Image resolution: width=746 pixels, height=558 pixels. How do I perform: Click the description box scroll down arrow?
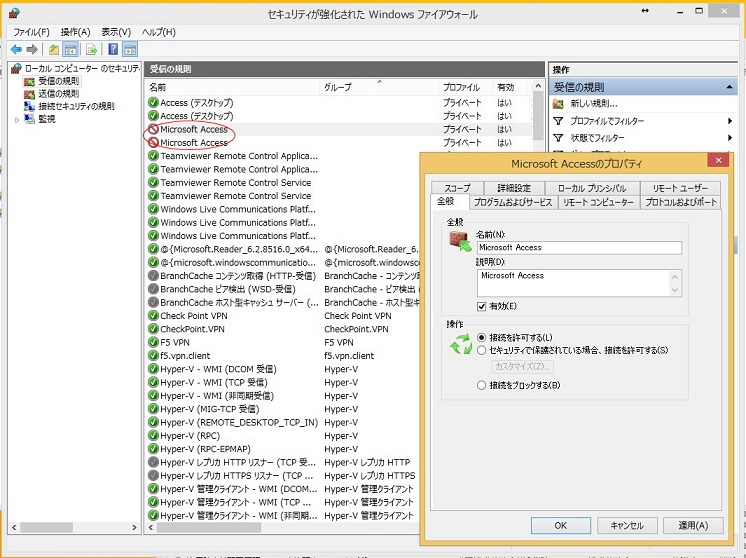click(675, 290)
